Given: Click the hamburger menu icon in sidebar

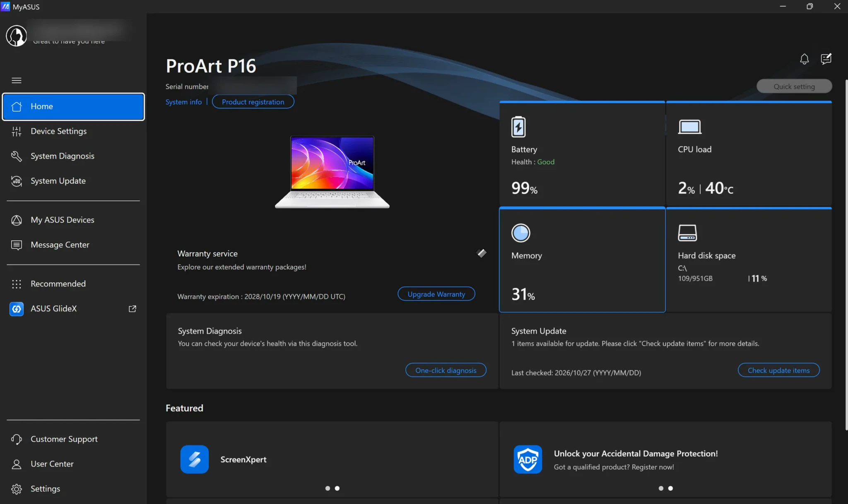Looking at the screenshot, I should [17, 80].
